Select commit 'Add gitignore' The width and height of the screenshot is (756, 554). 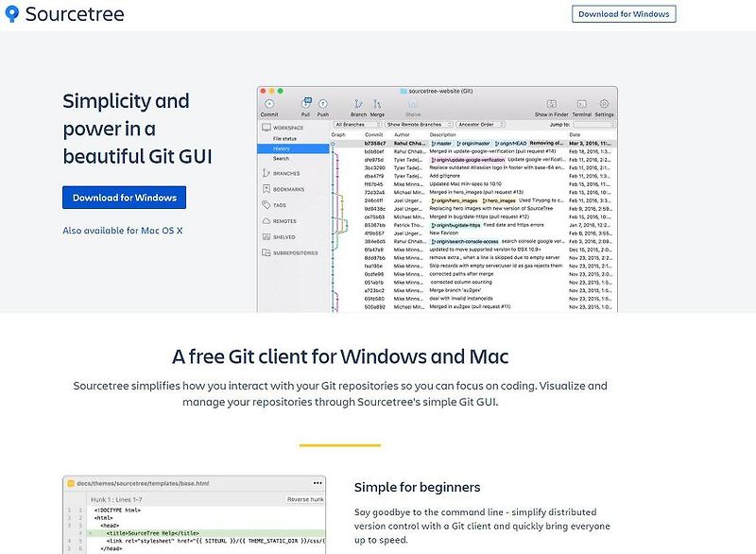473,176
